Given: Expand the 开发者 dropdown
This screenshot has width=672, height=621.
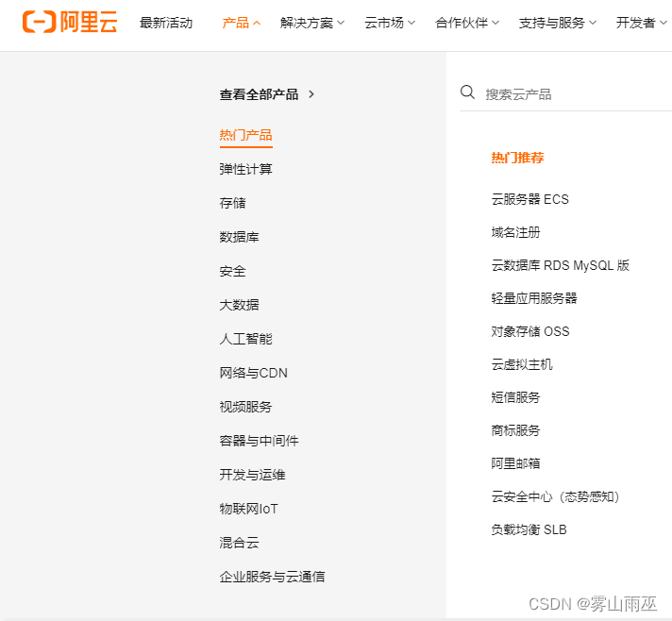Looking at the screenshot, I should [641, 23].
